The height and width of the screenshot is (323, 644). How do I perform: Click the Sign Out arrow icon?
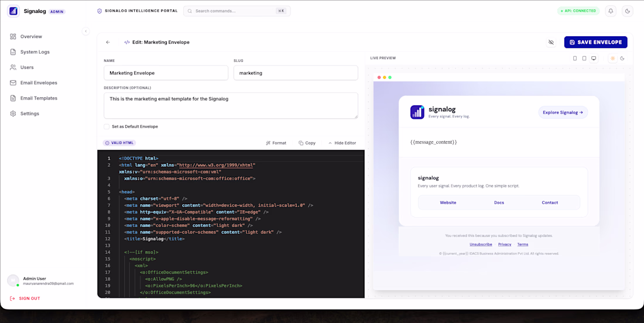click(x=12, y=298)
